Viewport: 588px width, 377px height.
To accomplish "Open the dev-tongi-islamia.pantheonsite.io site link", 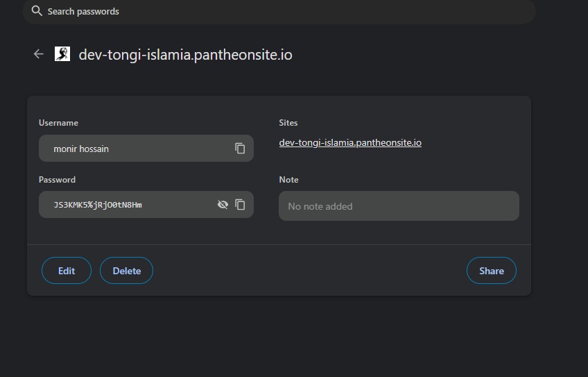I will pos(350,143).
